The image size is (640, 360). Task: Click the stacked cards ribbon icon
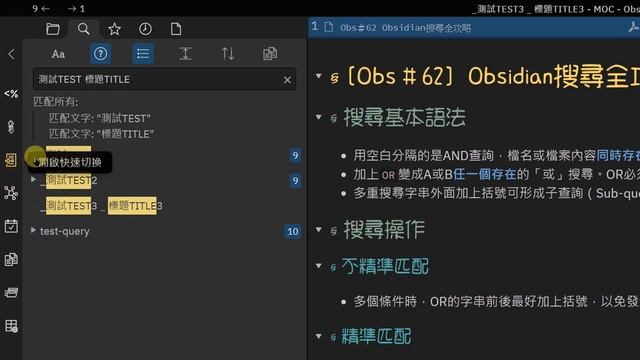(x=11, y=292)
